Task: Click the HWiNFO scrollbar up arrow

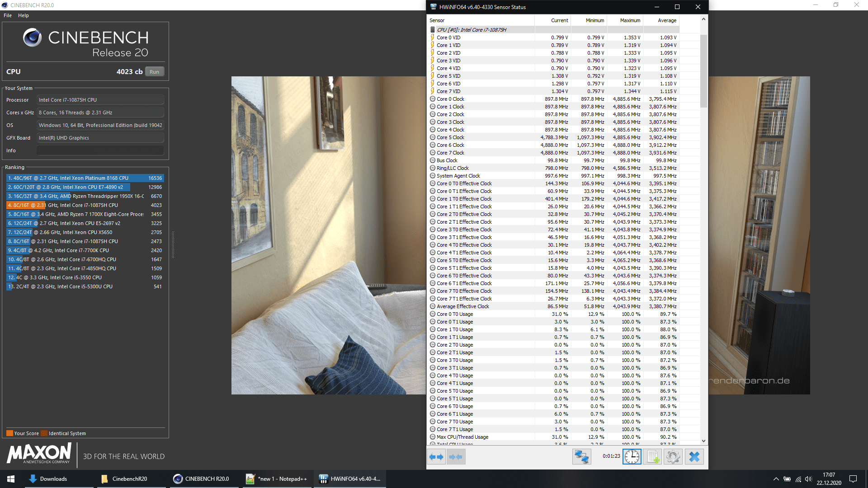Action: point(703,19)
